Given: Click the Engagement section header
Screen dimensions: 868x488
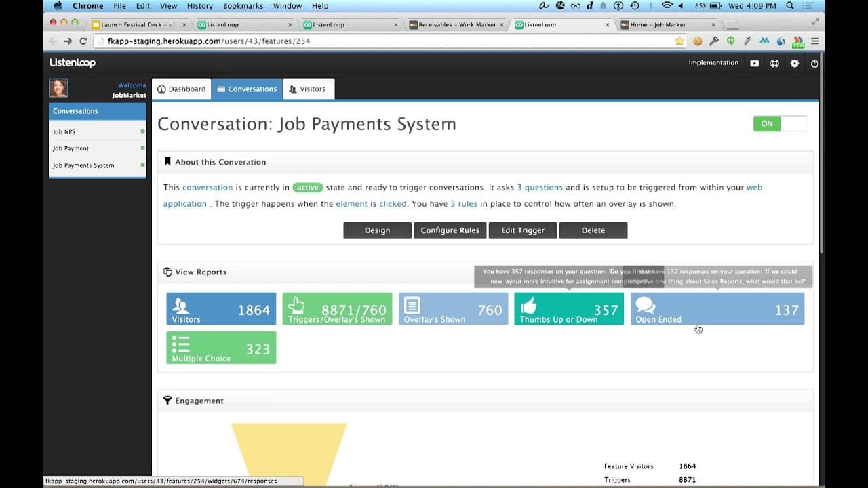Looking at the screenshot, I should pyautogui.click(x=485, y=401).
